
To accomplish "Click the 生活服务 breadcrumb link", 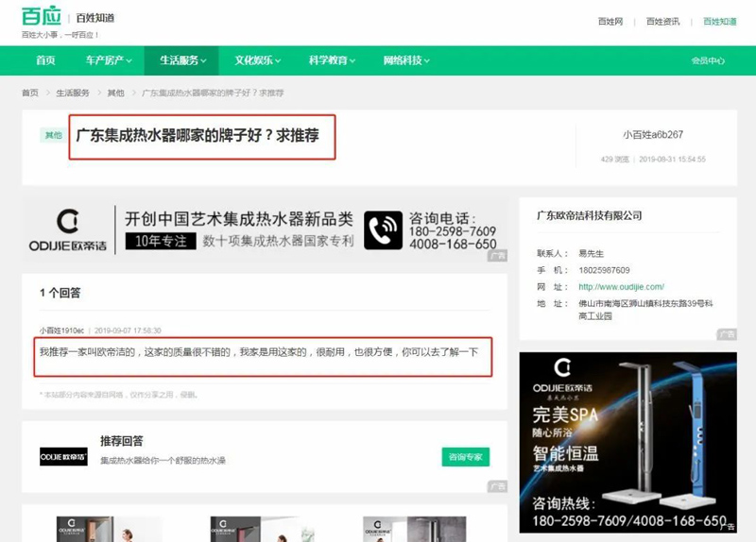I will pyautogui.click(x=73, y=93).
